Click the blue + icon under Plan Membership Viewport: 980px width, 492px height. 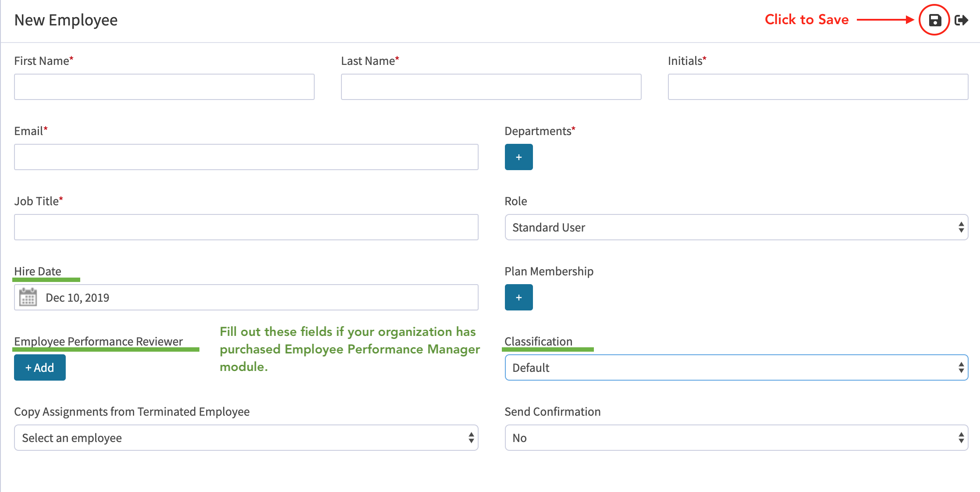point(518,297)
